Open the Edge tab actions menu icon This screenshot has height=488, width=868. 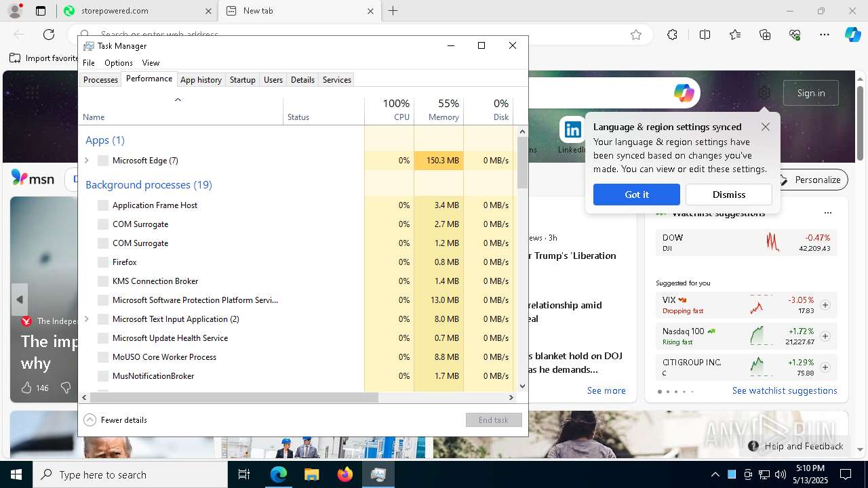pyautogui.click(x=41, y=11)
